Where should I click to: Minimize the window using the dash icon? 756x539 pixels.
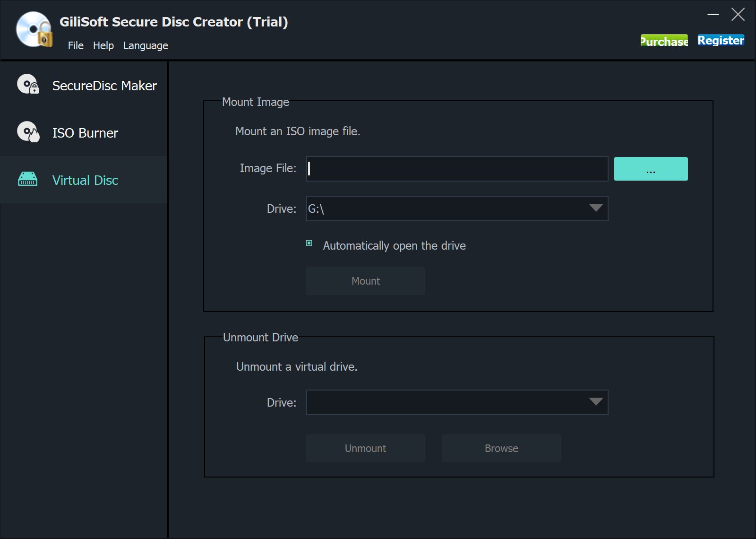[x=713, y=15]
